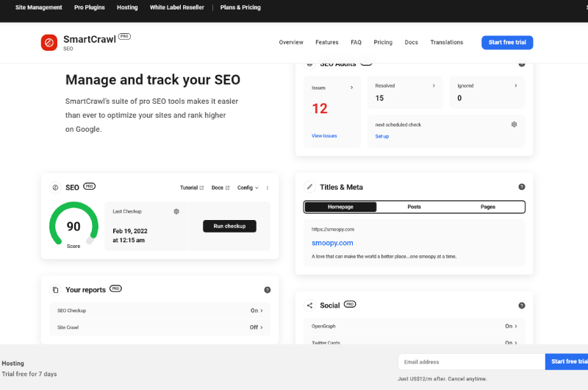Click header Start free trial button
The height and width of the screenshot is (390, 588).
point(507,43)
